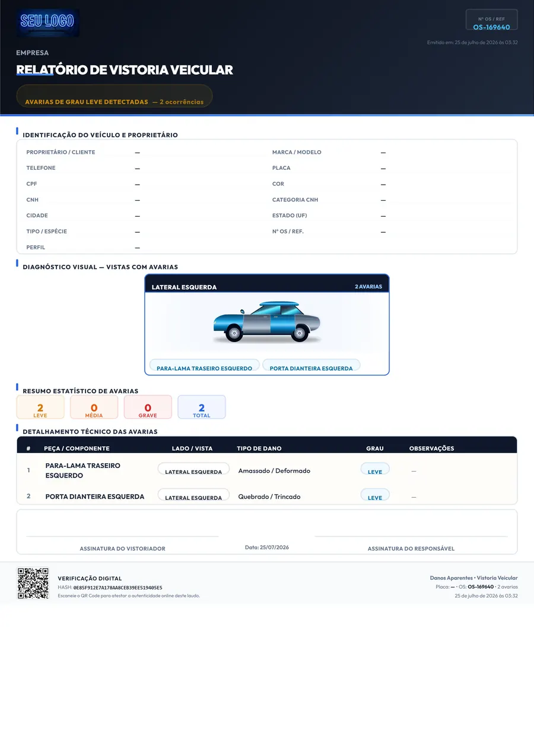Viewport: 534px width, 756px height.
Task: Click the 'TIPO / ESPÉCIE' field label
Action: point(46,232)
